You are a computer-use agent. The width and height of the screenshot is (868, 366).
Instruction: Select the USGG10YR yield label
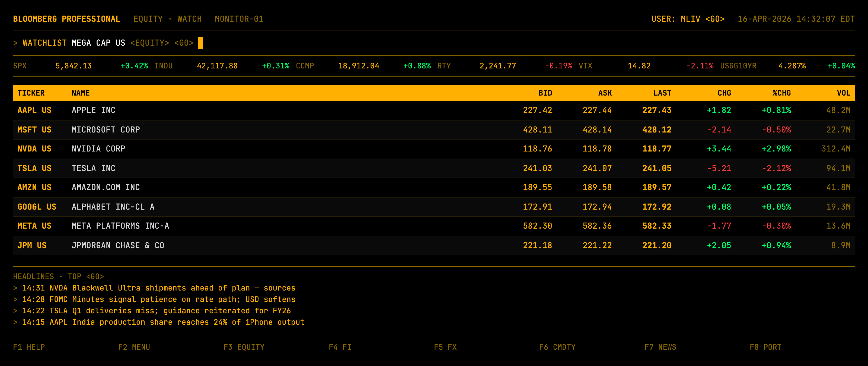[x=738, y=66]
